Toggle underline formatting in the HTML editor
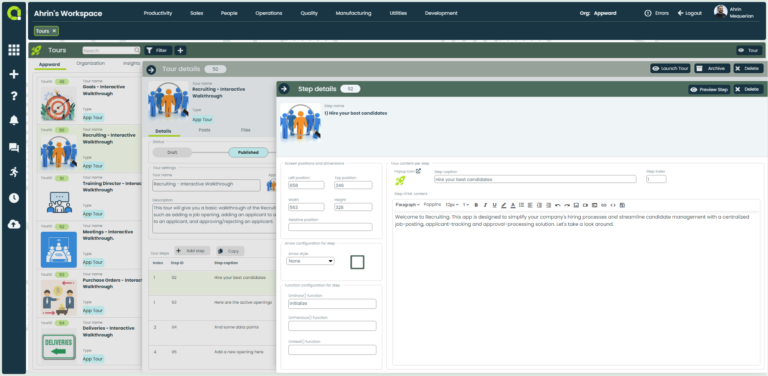Image resolution: width=768 pixels, height=376 pixels. pyautogui.click(x=494, y=205)
